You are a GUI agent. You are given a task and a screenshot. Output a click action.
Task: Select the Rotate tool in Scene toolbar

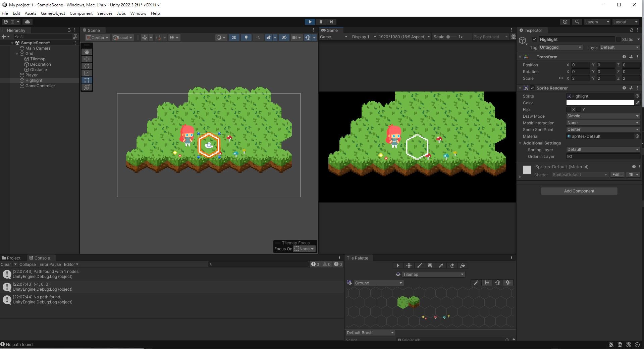[87, 66]
